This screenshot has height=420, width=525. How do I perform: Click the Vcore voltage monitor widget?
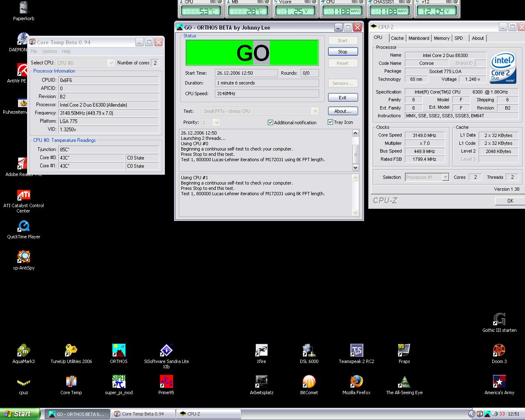coord(296,9)
